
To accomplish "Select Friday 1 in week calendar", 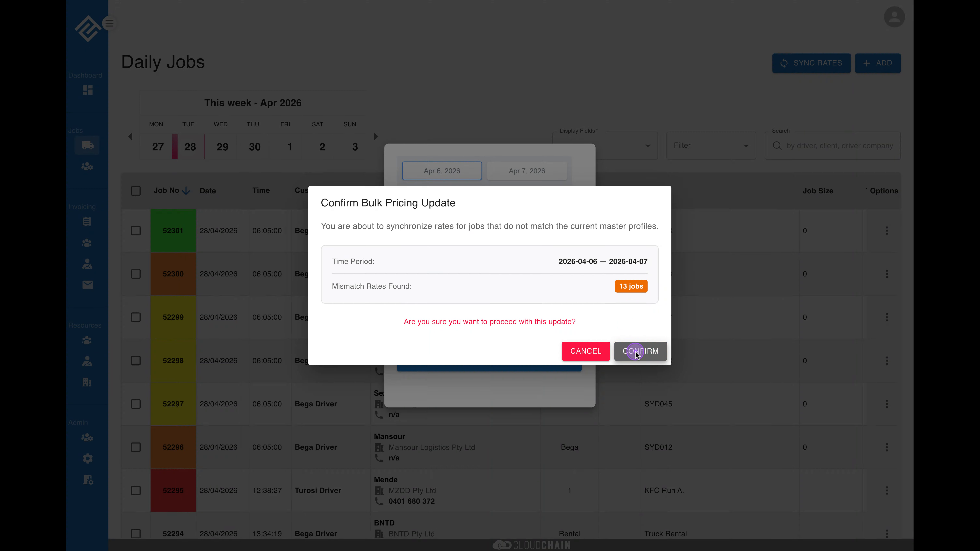I will 290,147.
